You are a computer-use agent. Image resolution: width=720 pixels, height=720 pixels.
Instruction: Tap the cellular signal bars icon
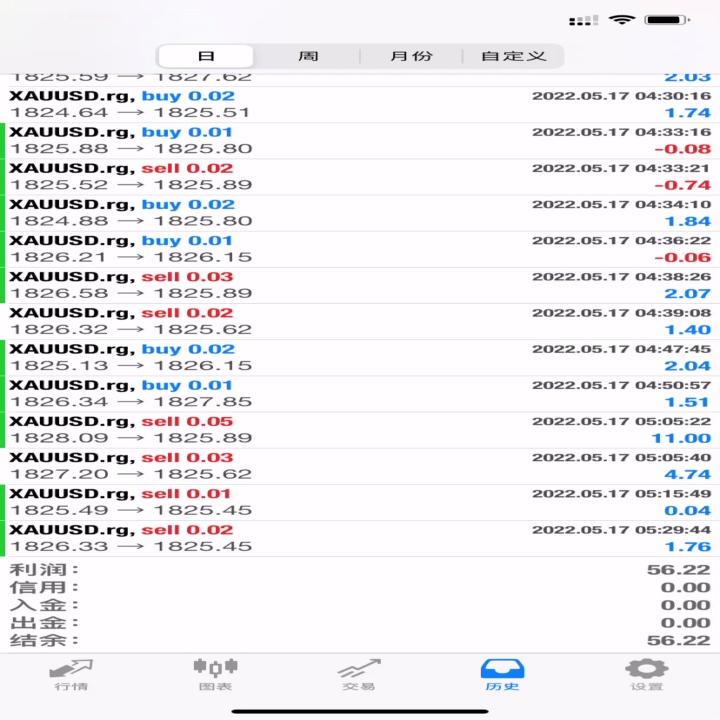(583, 20)
